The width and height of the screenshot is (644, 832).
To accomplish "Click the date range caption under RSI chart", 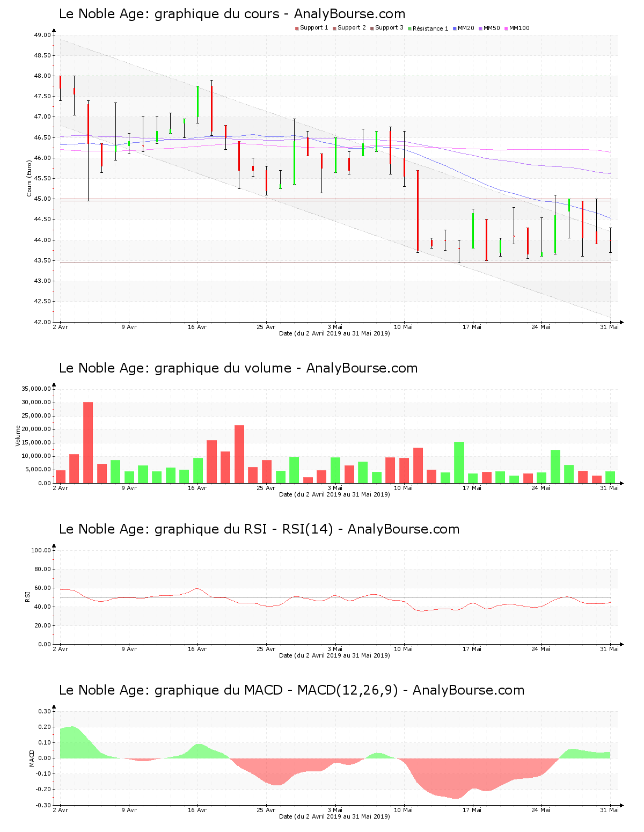I will pos(334,655).
